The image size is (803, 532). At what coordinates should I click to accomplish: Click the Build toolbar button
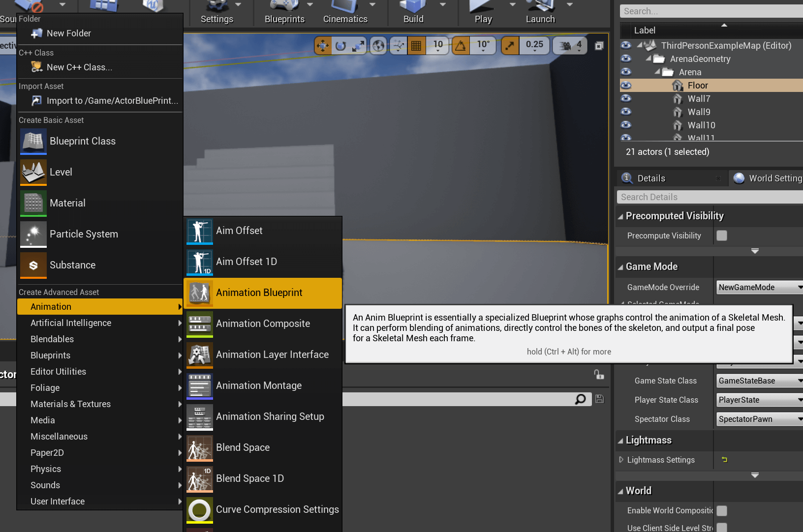[x=413, y=13]
